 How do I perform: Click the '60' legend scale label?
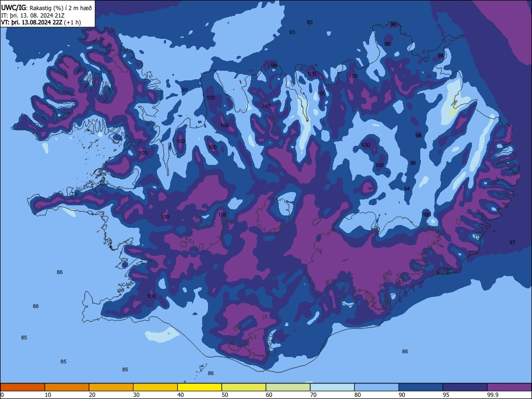[x=269, y=395]
